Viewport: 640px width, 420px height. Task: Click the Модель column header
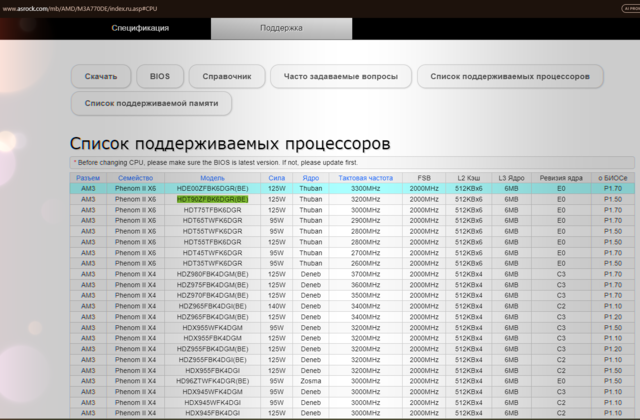(x=212, y=177)
